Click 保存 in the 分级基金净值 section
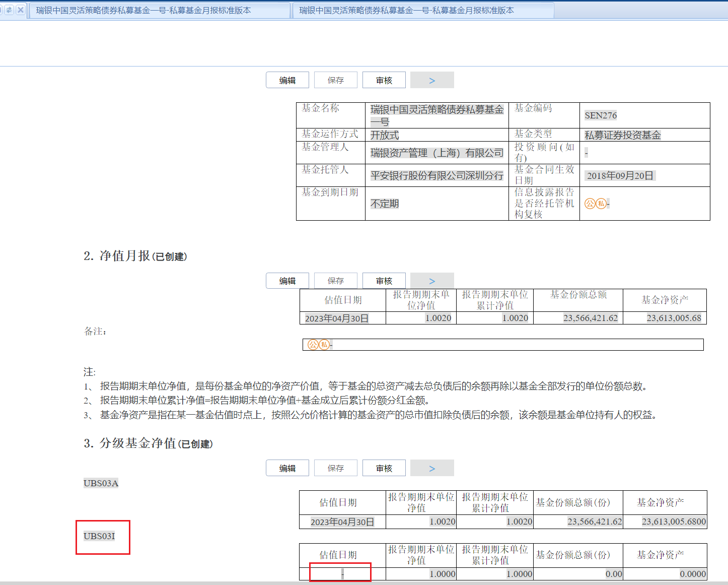This screenshot has width=728, height=585. (x=336, y=468)
